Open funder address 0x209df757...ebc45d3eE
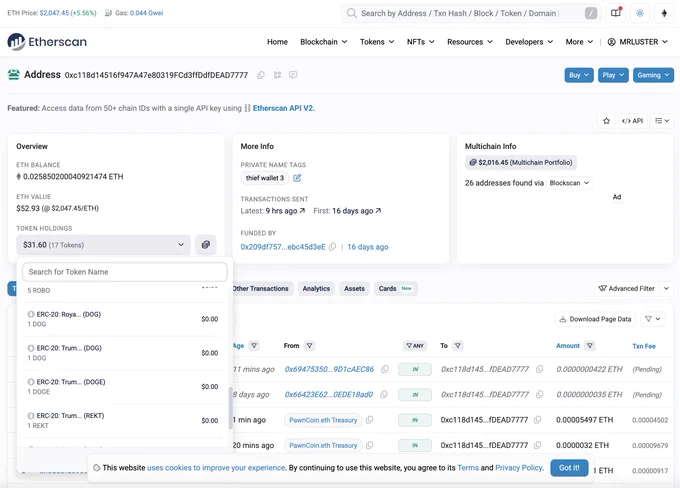 pyautogui.click(x=283, y=247)
